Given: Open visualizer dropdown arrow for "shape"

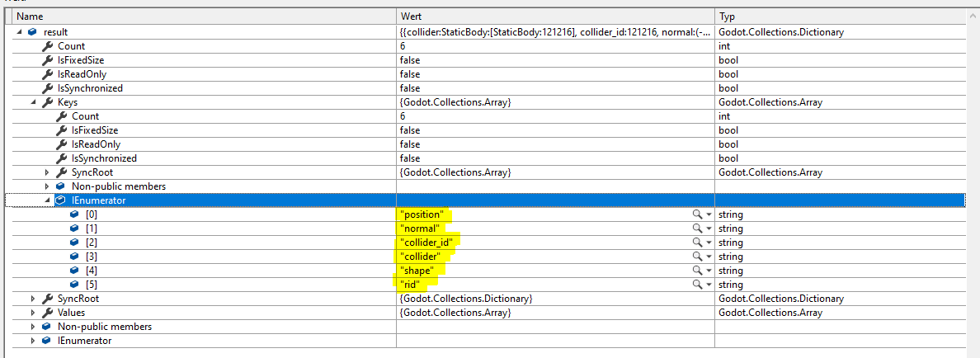Looking at the screenshot, I should click(x=709, y=271).
